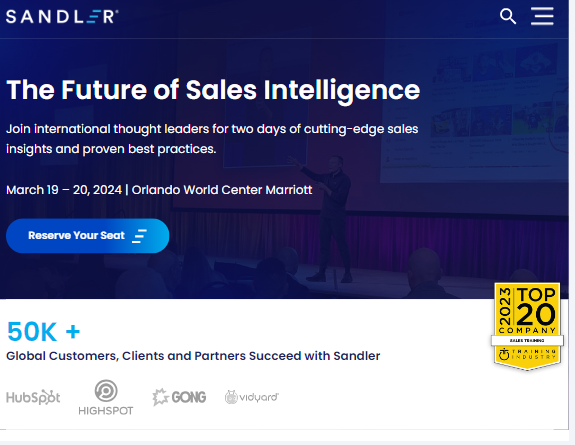Click the Vidyard logo
Screen dimensions: 575x445
click(x=252, y=397)
